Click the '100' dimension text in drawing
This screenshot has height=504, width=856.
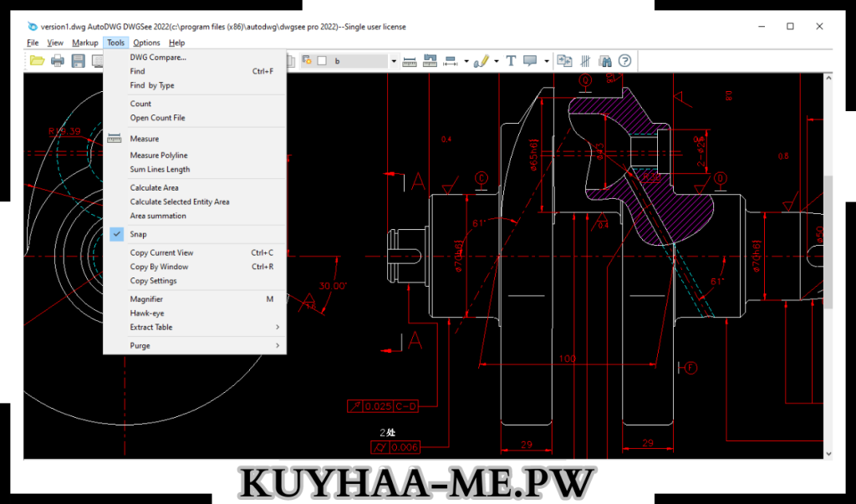[x=568, y=359]
